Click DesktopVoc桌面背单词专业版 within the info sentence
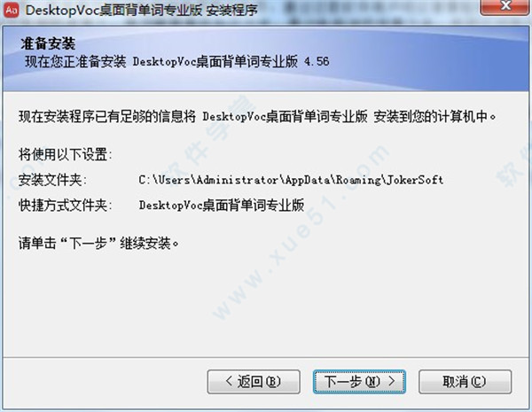The image size is (532, 412). pos(285,117)
